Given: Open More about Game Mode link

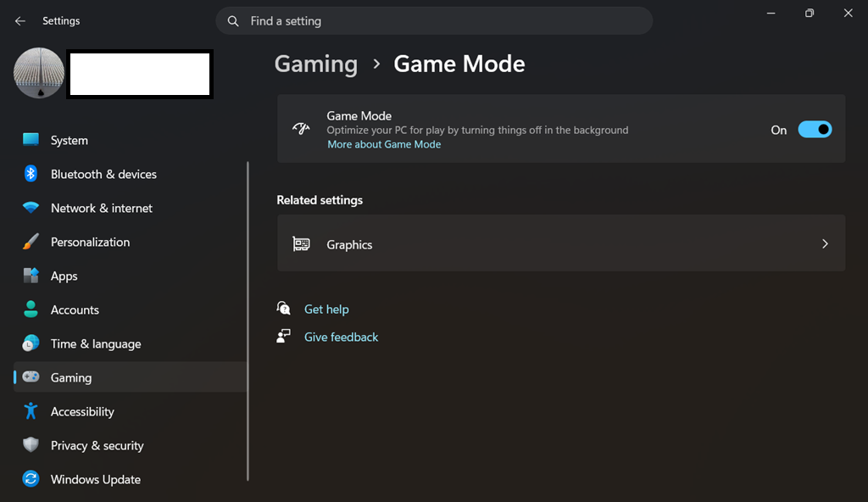Looking at the screenshot, I should (384, 144).
